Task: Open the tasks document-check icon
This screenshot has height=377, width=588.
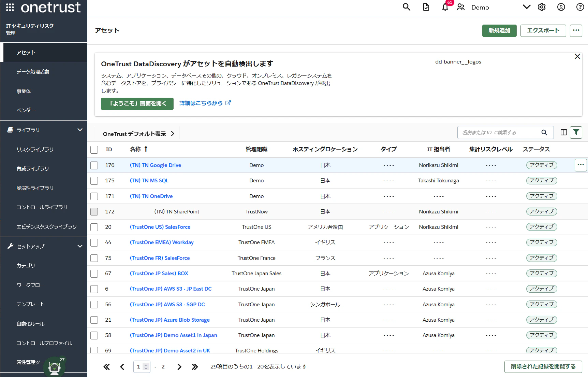Action: coord(426,7)
